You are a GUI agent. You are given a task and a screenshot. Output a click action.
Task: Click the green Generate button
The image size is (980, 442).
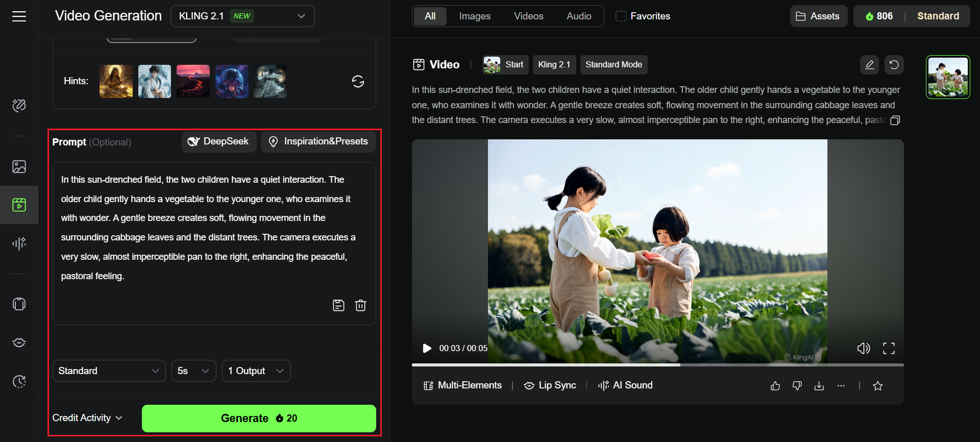click(x=259, y=419)
